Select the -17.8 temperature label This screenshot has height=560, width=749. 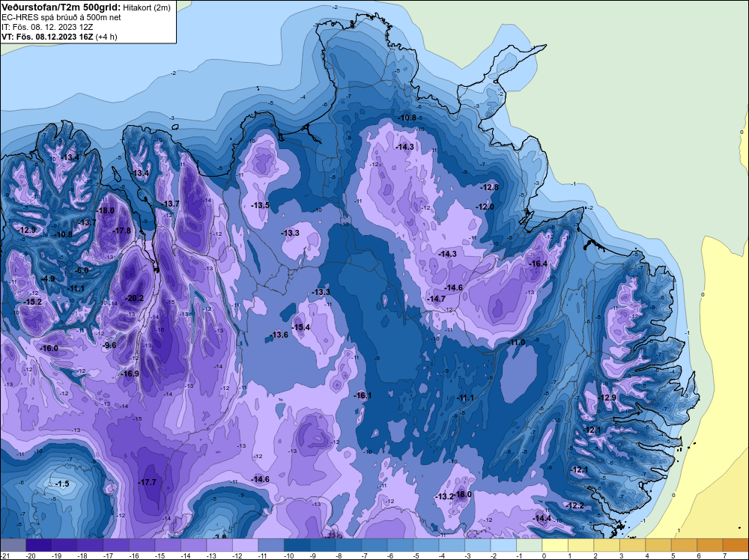click(x=121, y=231)
